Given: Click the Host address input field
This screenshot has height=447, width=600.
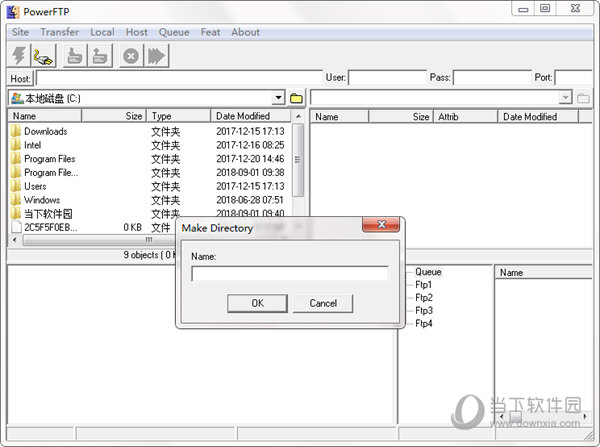Looking at the screenshot, I should (x=179, y=78).
